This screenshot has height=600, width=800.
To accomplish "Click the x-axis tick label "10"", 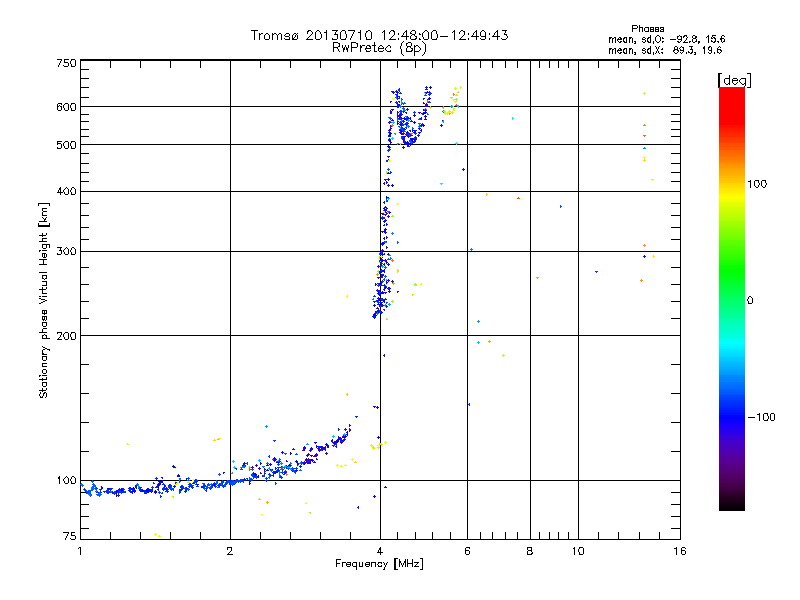I will click(x=578, y=551).
